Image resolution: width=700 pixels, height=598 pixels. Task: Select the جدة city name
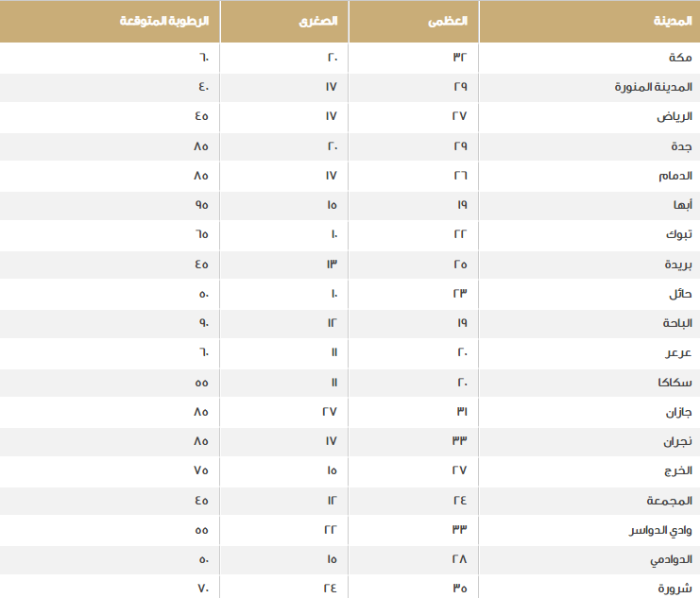coord(681,146)
